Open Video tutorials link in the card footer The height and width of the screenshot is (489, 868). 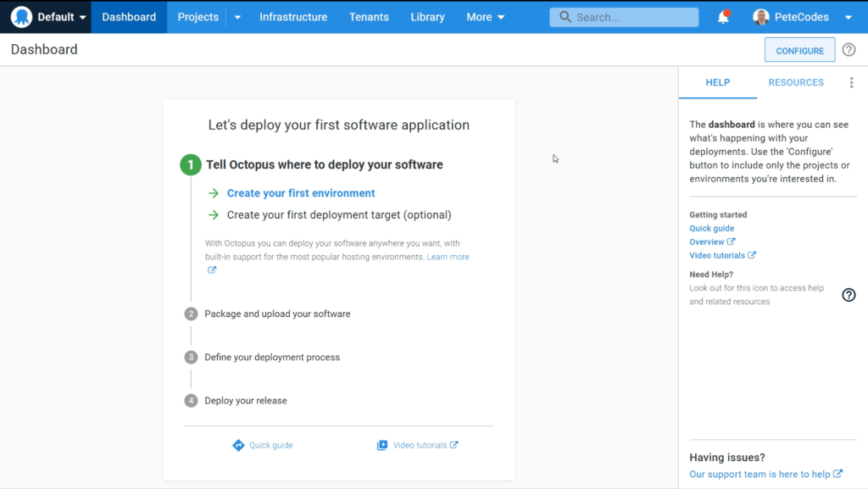[420, 445]
